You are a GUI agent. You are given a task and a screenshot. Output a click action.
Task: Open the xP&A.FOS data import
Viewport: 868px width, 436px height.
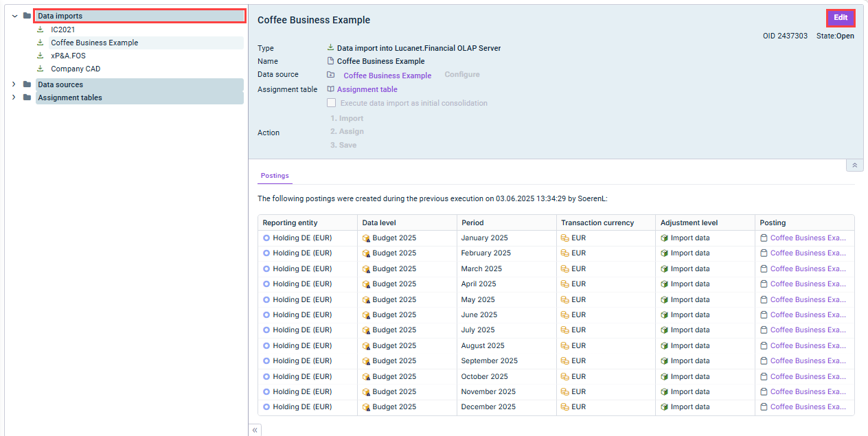(x=68, y=56)
